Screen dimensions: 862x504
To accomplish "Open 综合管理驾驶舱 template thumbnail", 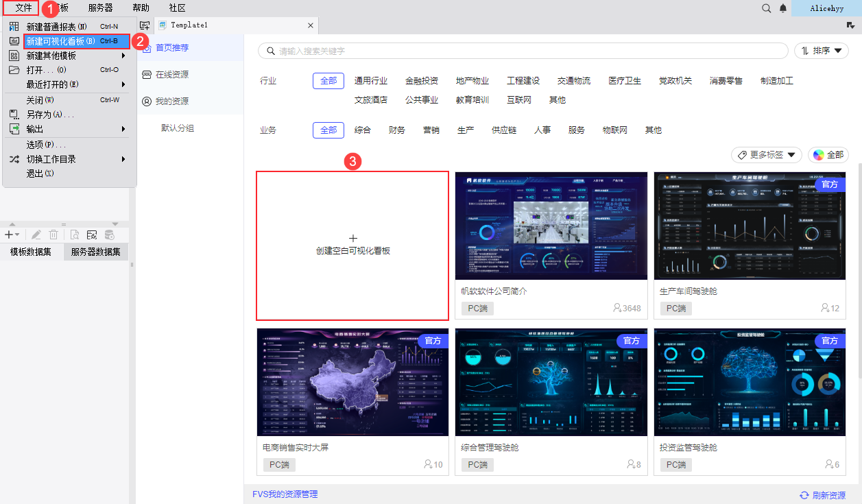I will pyautogui.click(x=551, y=382).
